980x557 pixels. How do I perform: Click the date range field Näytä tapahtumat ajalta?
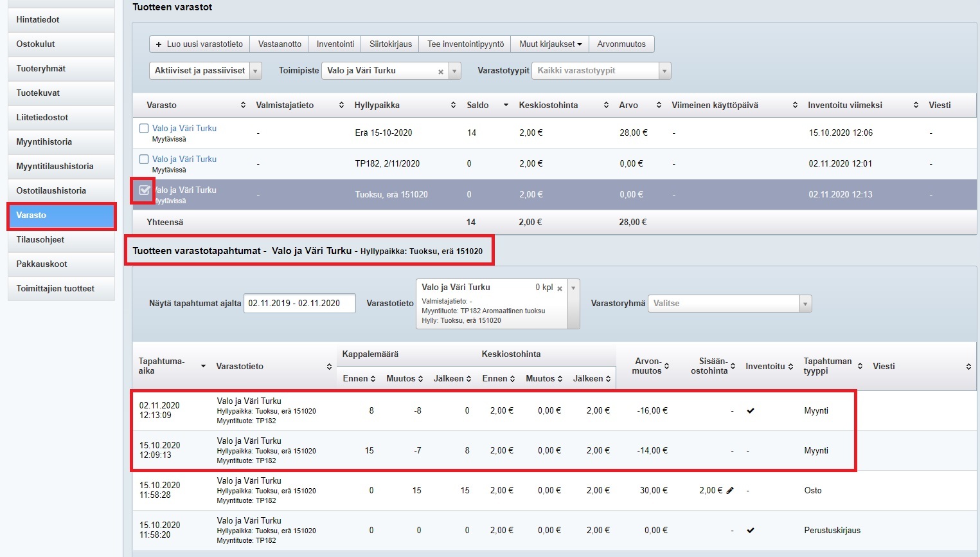pyautogui.click(x=299, y=304)
